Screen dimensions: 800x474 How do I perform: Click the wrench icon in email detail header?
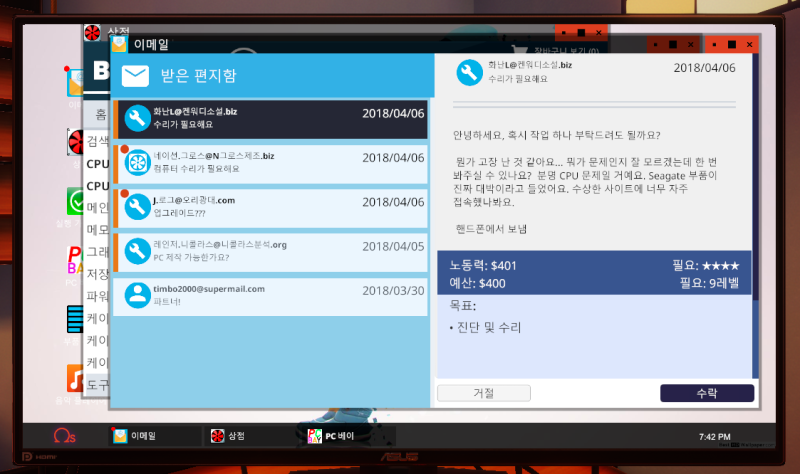tap(469, 72)
